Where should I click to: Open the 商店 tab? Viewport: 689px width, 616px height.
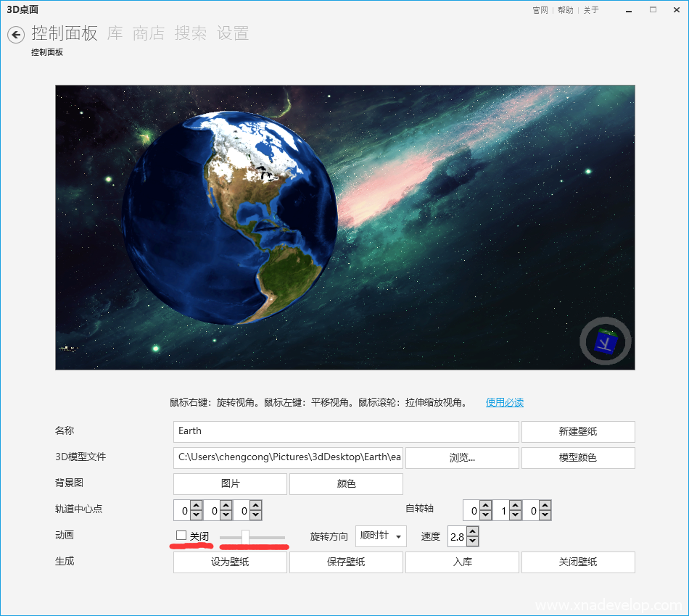pos(149,33)
